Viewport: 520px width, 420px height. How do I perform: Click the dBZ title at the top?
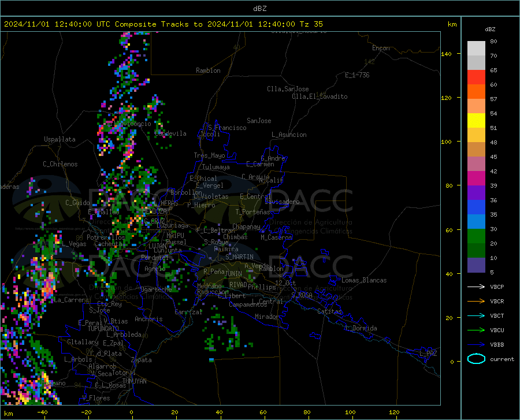point(259,9)
